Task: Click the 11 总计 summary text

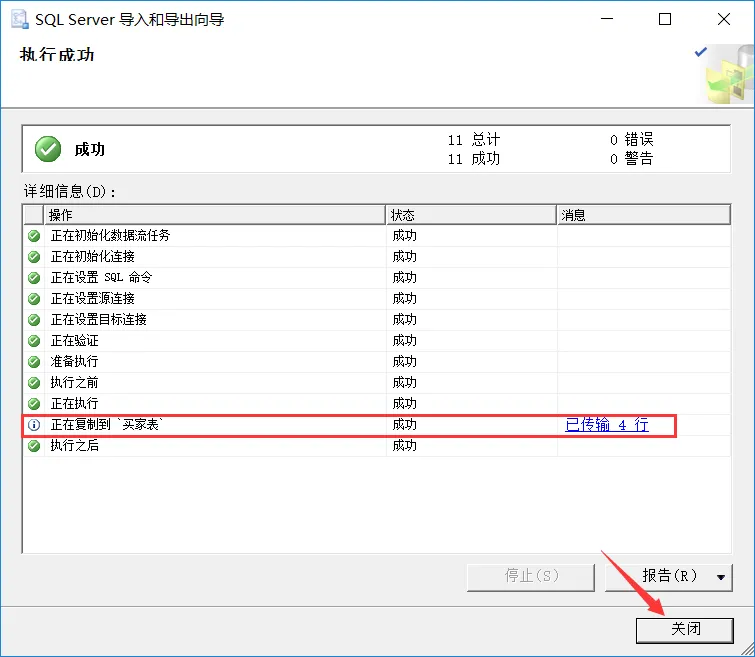Action: 474,140
